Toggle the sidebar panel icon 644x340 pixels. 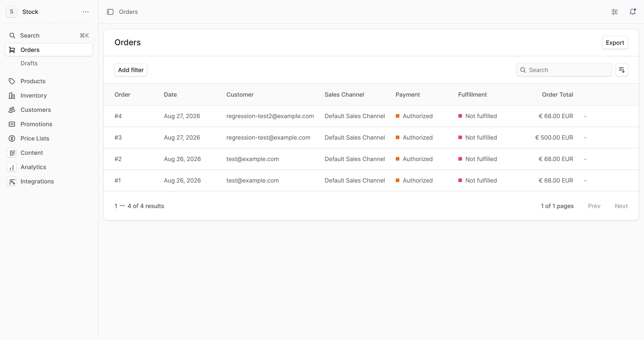tap(110, 12)
